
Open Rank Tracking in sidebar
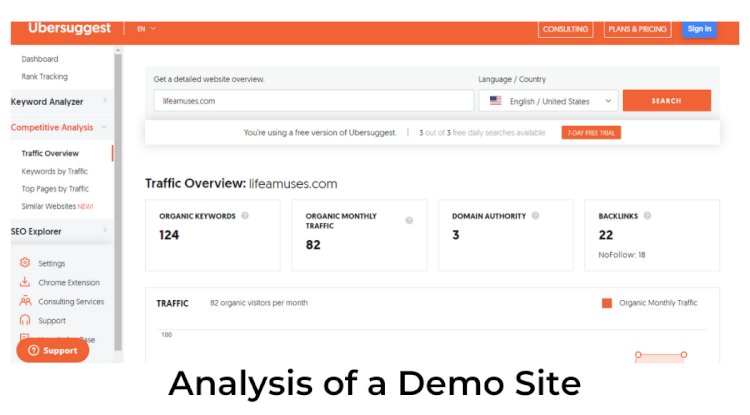(44, 76)
